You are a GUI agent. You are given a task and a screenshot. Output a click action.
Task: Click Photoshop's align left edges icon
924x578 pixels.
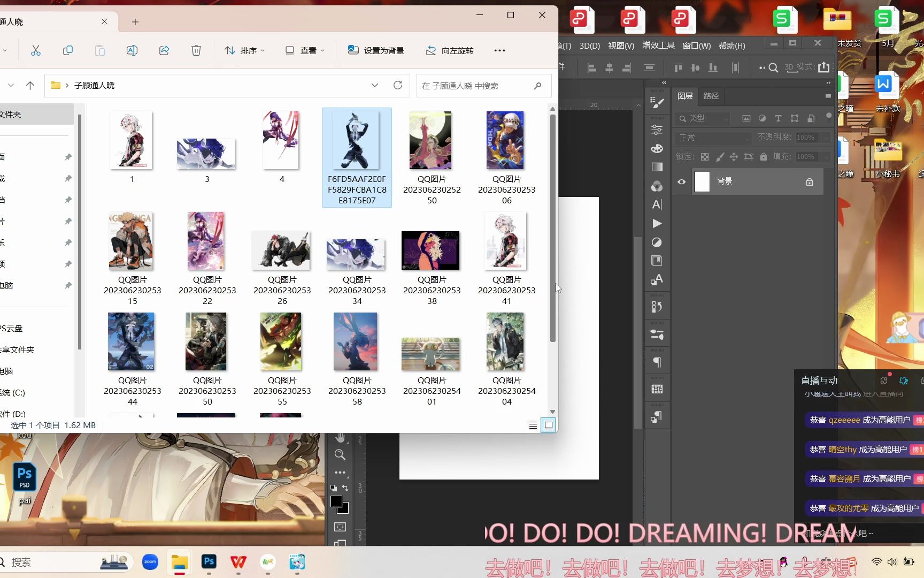[x=591, y=67]
